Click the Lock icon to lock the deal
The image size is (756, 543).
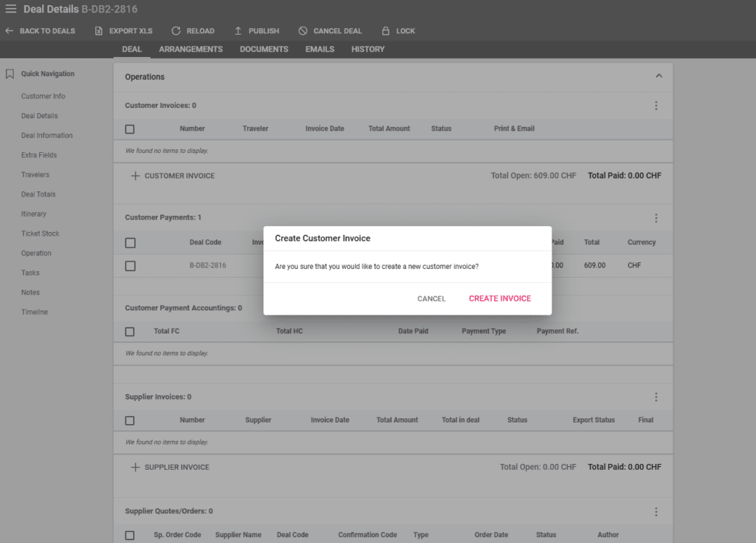[x=385, y=30]
